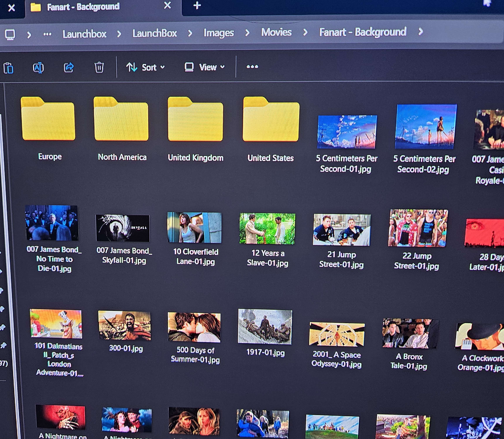This screenshot has height=439, width=504.
Task: Select 28 Days Later-01.jpg thumbnail
Action: (x=484, y=233)
